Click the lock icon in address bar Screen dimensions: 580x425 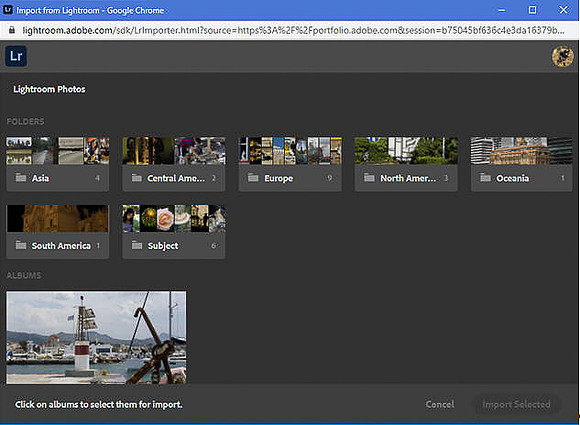tap(12, 30)
